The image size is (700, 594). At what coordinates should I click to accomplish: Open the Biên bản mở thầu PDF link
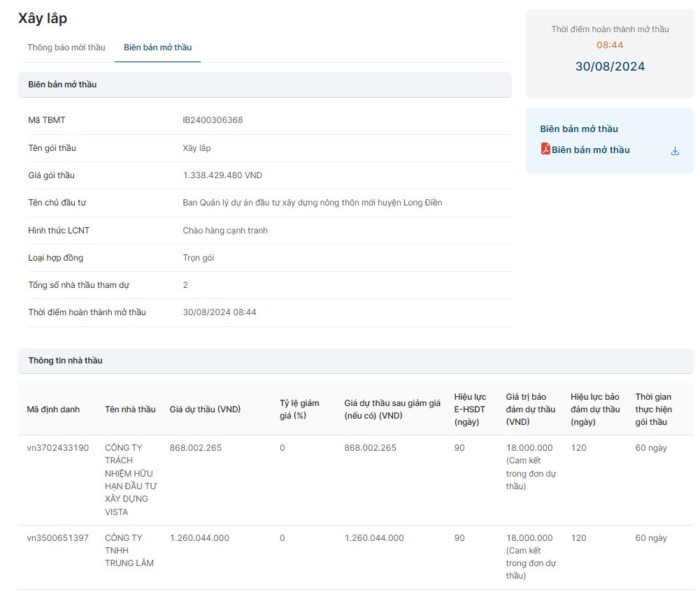click(x=590, y=150)
